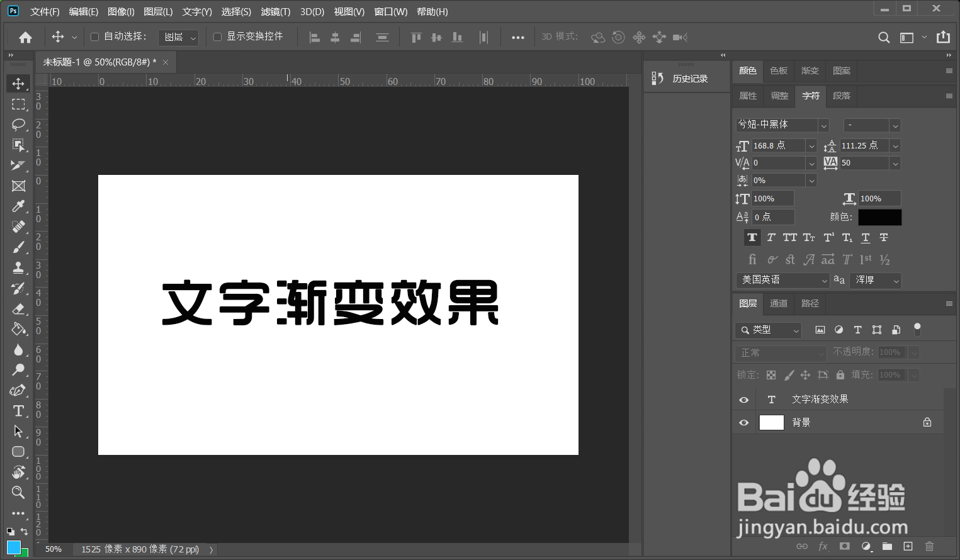This screenshot has width=960, height=560.
Task: Select the Eraser tool
Action: [x=18, y=308]
